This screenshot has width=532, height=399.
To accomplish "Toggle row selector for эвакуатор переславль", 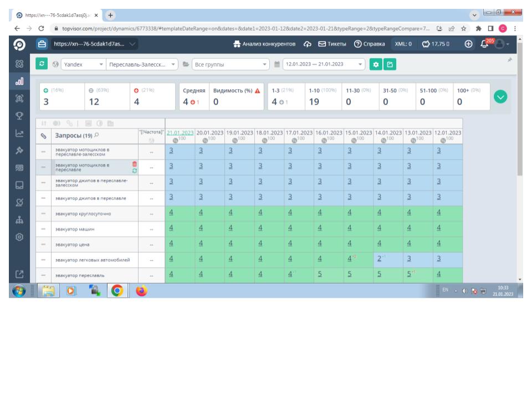I will [x=43, y=275].
